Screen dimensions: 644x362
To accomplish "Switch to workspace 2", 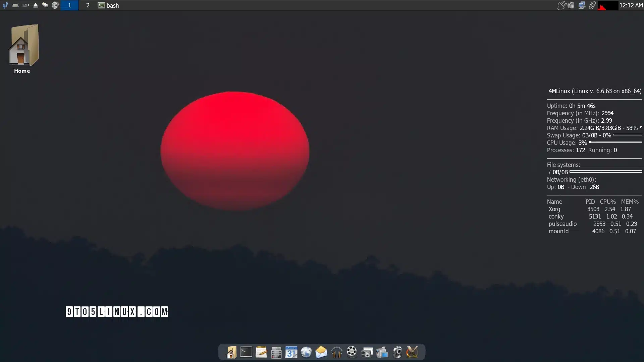I will click(x=88, y=5).
